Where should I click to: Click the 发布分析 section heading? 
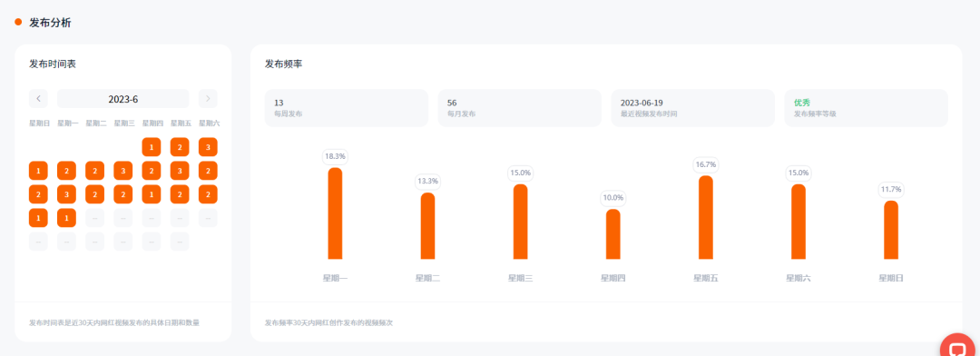pyautogui.click(x=50, y=23)
